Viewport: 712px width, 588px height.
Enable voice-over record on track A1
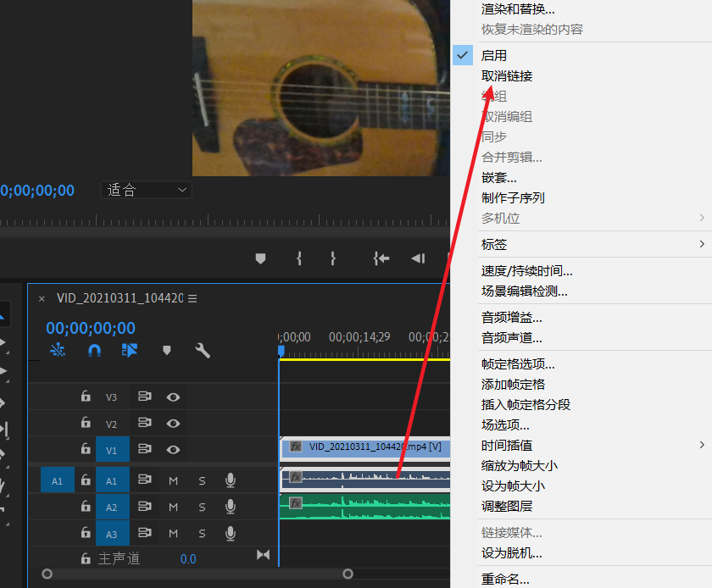[x=230, y=481]
